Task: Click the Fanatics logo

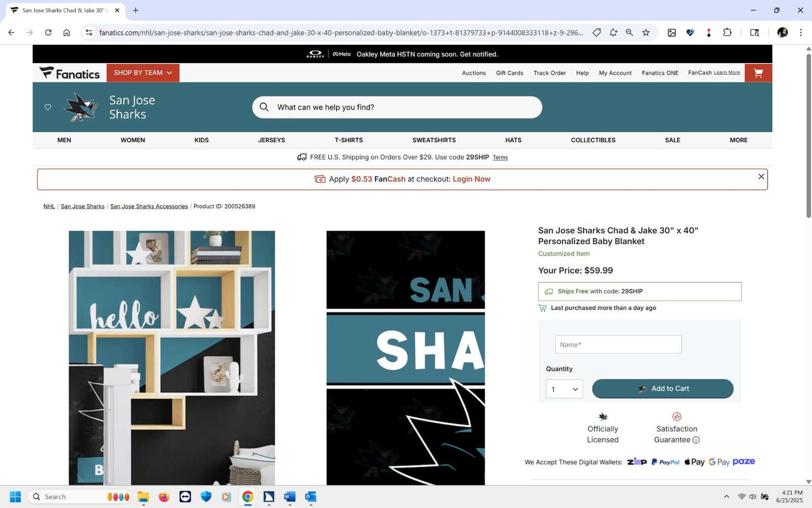Action: (x=70, y=73)
